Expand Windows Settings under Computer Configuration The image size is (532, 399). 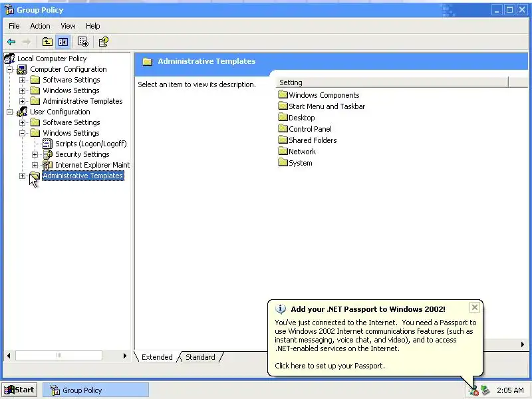tap(22, 90)
